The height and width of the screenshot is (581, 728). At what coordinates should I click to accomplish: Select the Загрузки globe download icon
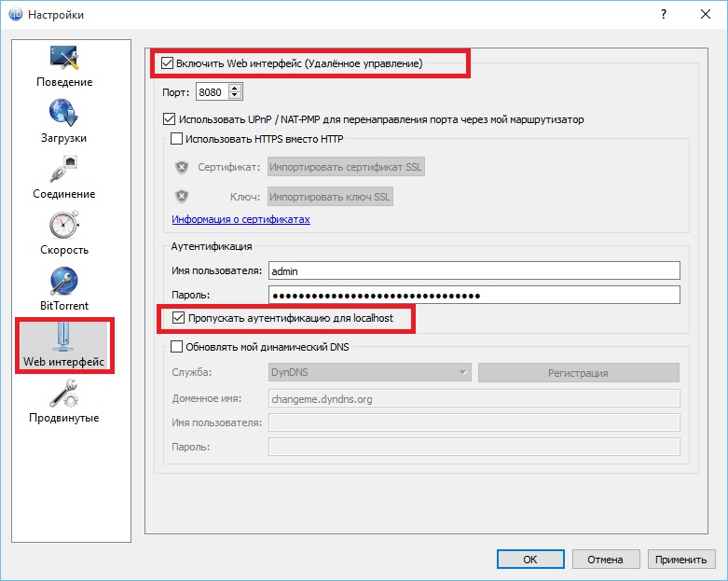tap(64, 113)
